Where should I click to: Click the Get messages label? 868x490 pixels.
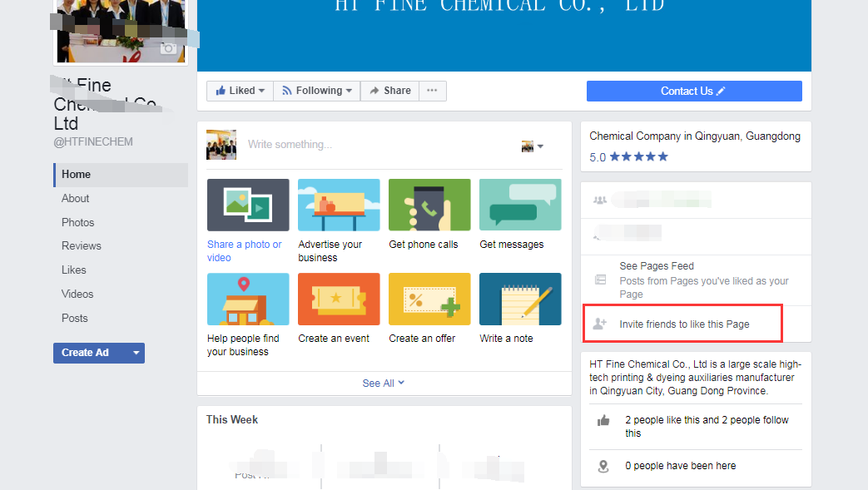(512, 245)
